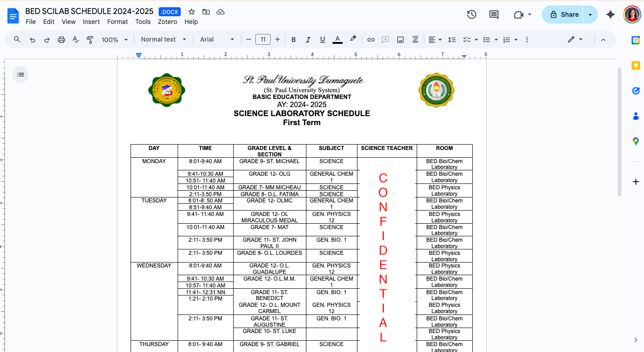This screenshot has width=644, height=352.
Task: Open the editing mode pencil dropdown
Action: [575, 40]
